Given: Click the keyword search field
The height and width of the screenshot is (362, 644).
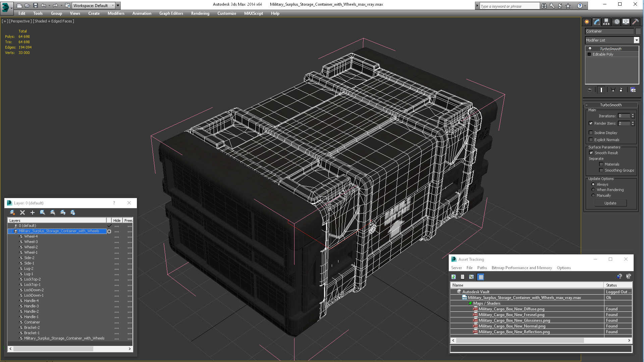Looking at the screenshot, I should [508, 6].
